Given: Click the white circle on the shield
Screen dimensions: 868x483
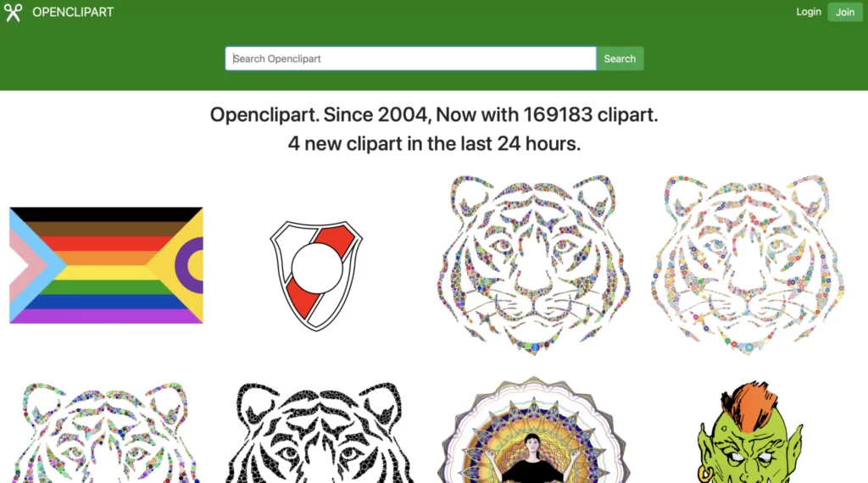Looking at the screenshot, I should click(317, 269).
